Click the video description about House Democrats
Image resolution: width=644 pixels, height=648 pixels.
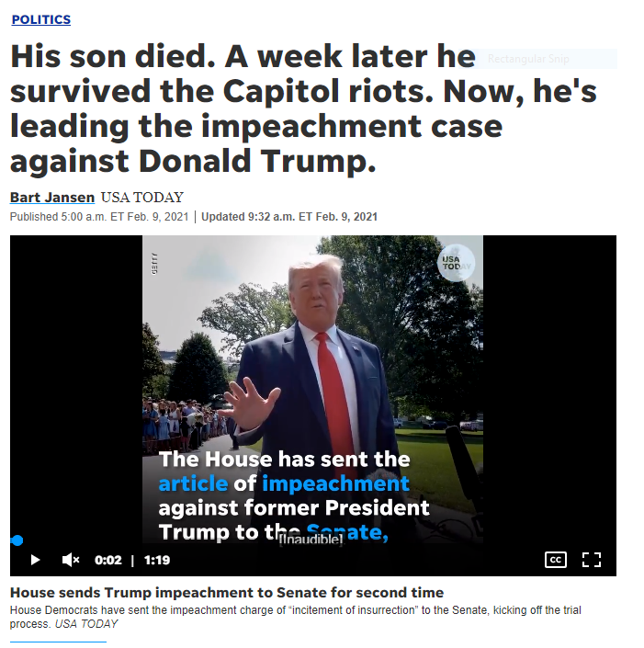[x=295, y=617]
